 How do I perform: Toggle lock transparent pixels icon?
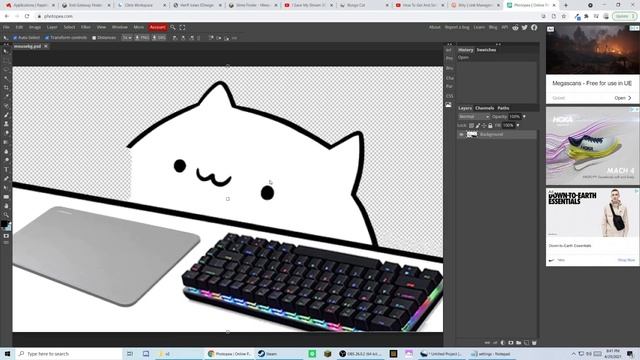point(471,126)
